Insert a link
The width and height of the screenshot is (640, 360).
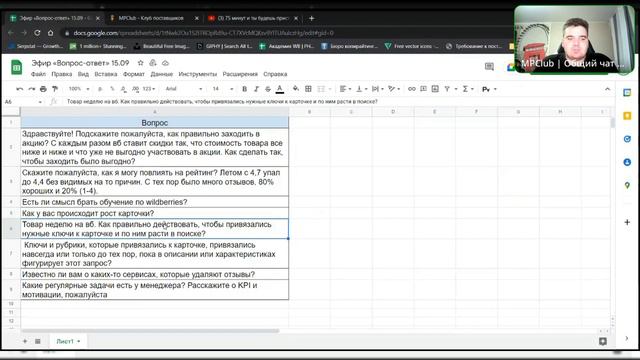[x=411, y=89]
